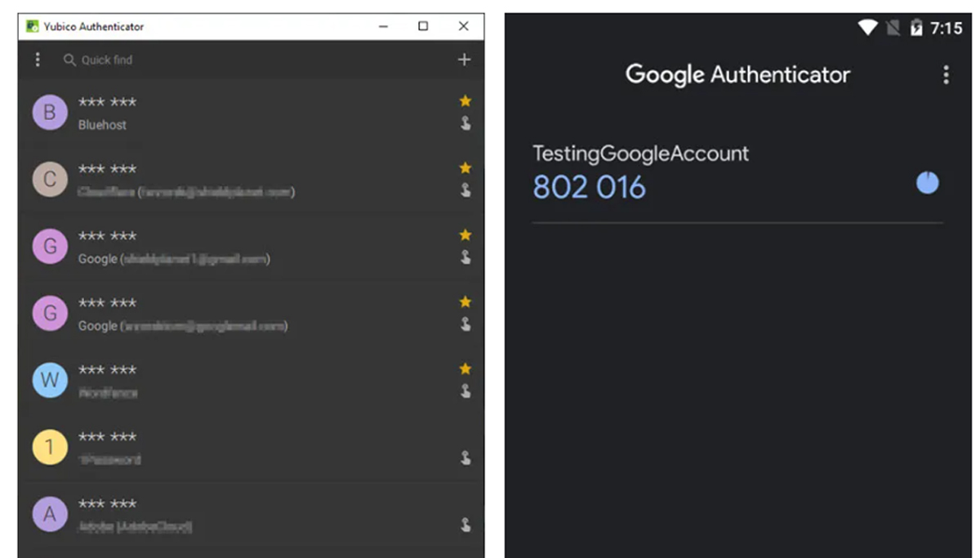Screen dimensions: 980x558
Task: Select the yellow 1 avatar circle
Action: click(50, 448)
